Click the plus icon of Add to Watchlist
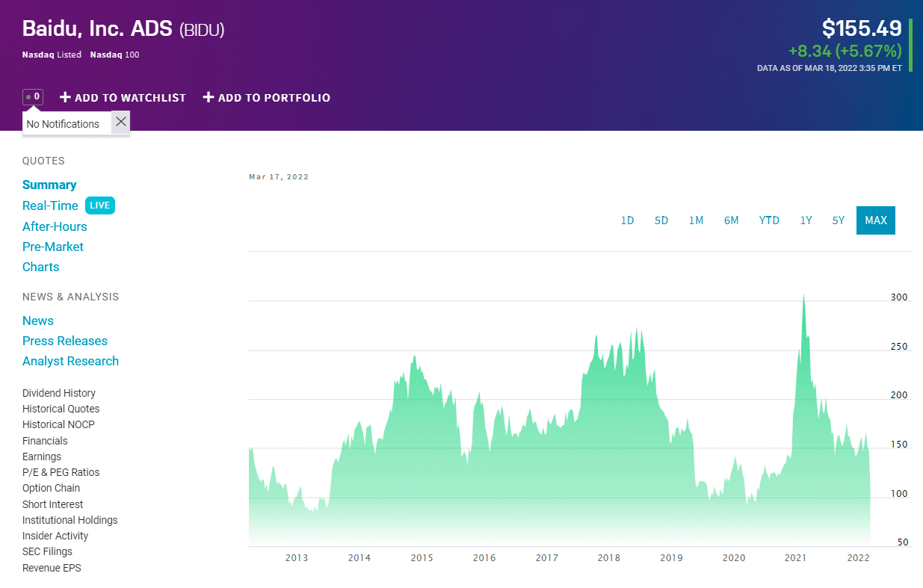The height and width of the screenshot is (588, 923). (x=65, y=97)
